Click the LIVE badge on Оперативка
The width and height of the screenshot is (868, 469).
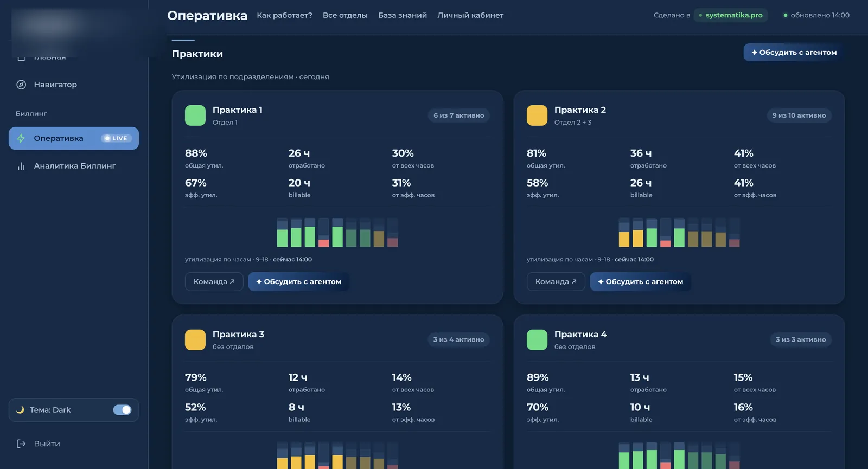point(116,138)
